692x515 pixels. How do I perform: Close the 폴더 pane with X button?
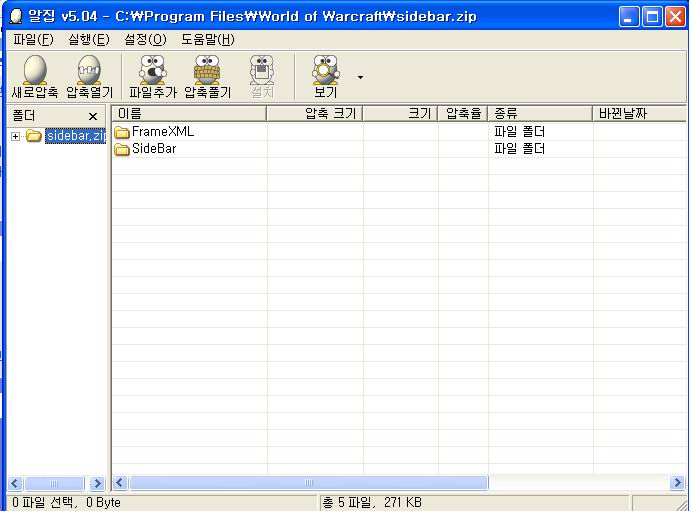click(93, 117)
